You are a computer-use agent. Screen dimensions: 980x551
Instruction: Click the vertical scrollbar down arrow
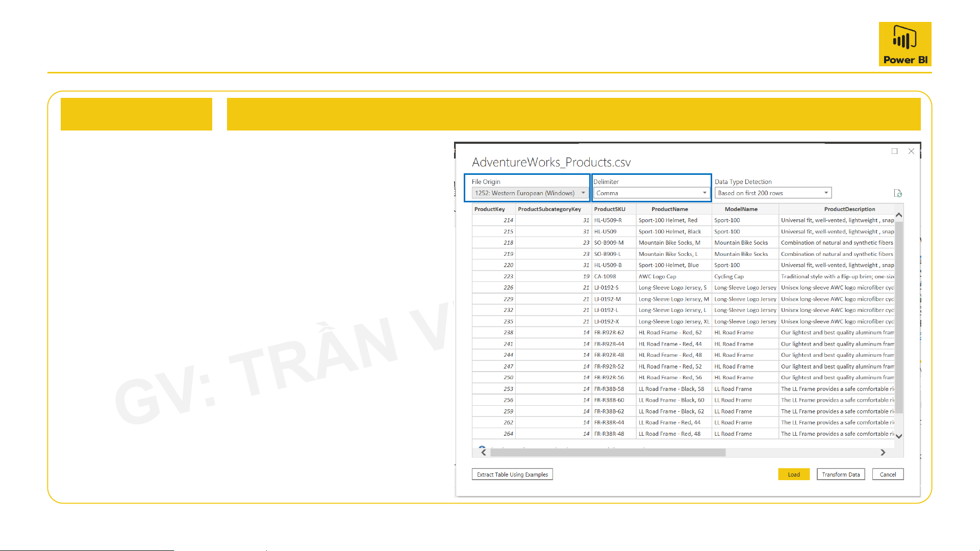899,436
